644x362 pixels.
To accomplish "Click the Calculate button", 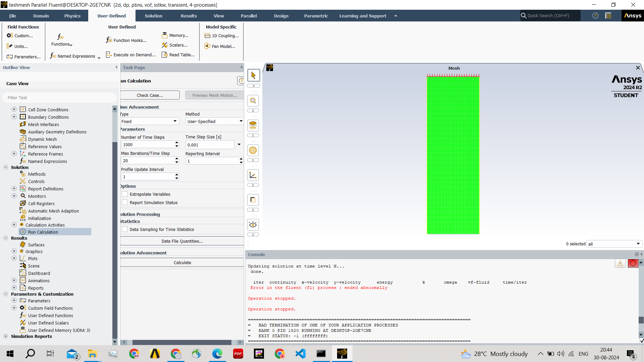I will click(182, 262).
